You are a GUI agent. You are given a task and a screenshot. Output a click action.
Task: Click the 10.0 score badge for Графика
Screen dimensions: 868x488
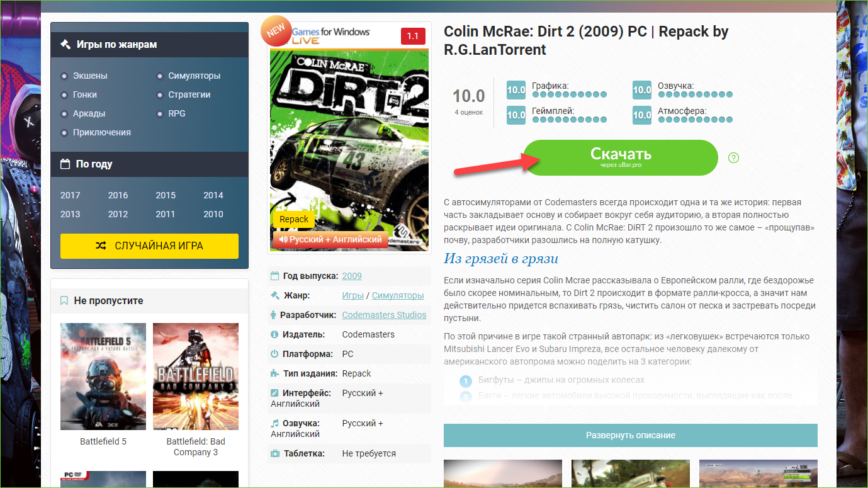(516, 90)
